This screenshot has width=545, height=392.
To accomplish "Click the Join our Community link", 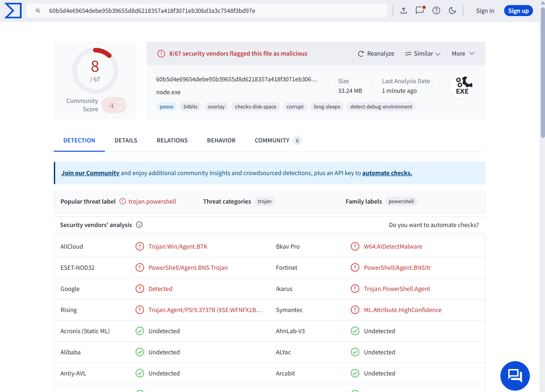I will 90,173.
